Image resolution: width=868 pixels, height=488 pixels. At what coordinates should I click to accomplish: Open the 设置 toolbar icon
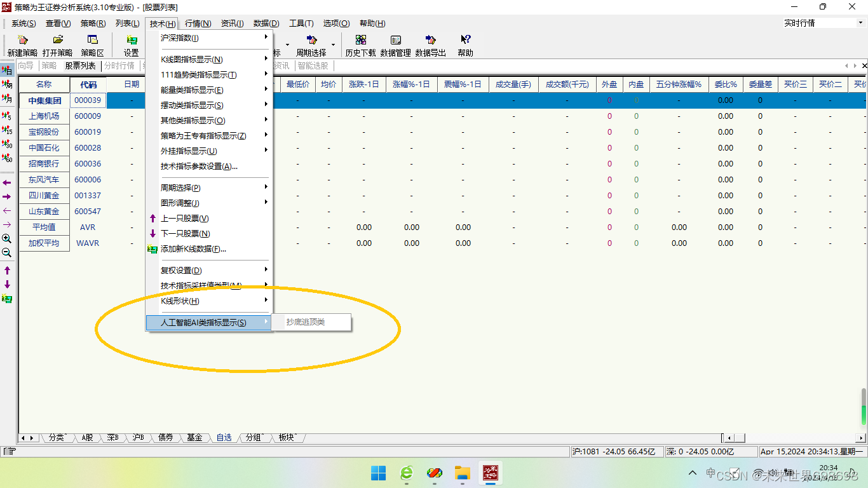[x=132, y=46]
